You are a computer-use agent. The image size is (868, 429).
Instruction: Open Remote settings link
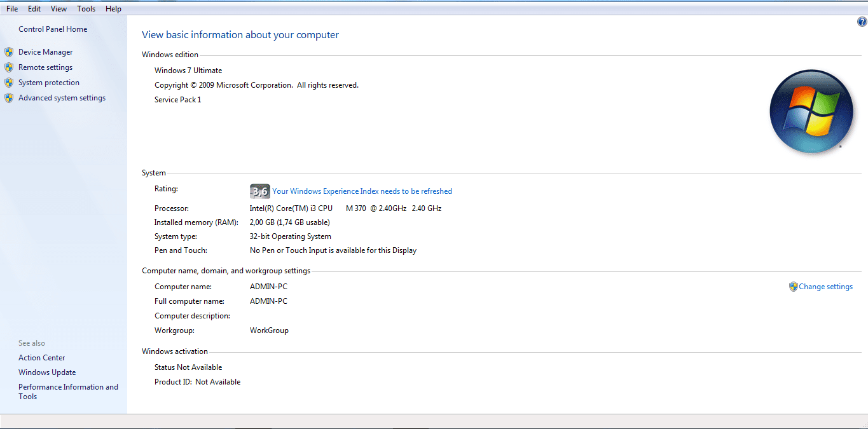coord(45,67)
